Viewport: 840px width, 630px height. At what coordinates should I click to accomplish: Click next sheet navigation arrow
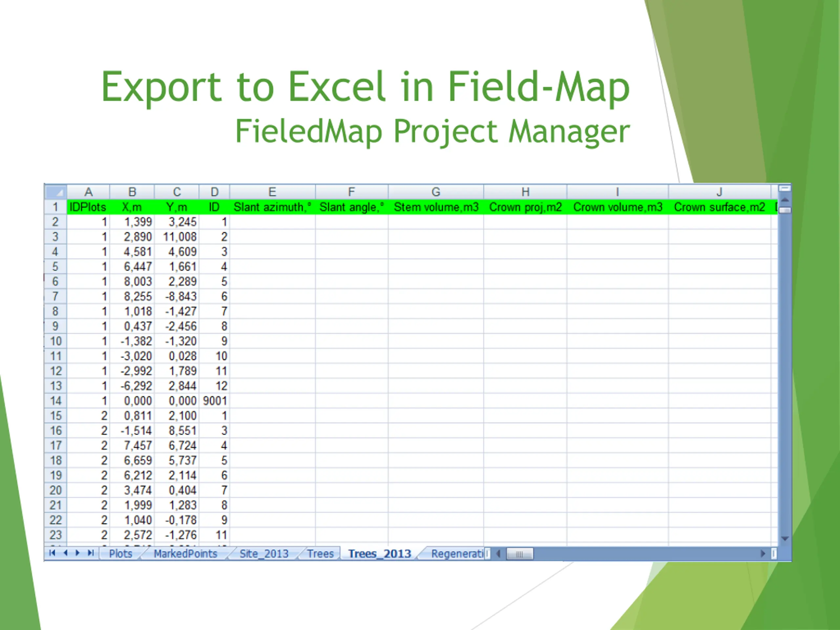coord(78,553)
